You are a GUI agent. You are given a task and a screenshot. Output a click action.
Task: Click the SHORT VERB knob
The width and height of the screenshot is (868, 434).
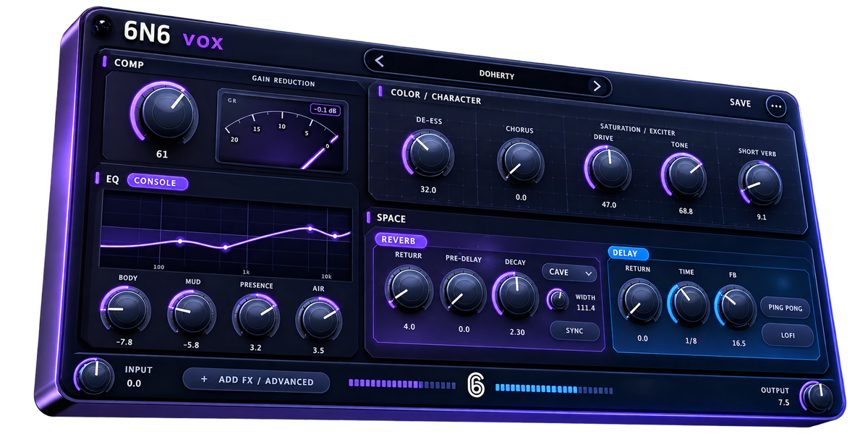pyautogui.click(x=760, y=182)
